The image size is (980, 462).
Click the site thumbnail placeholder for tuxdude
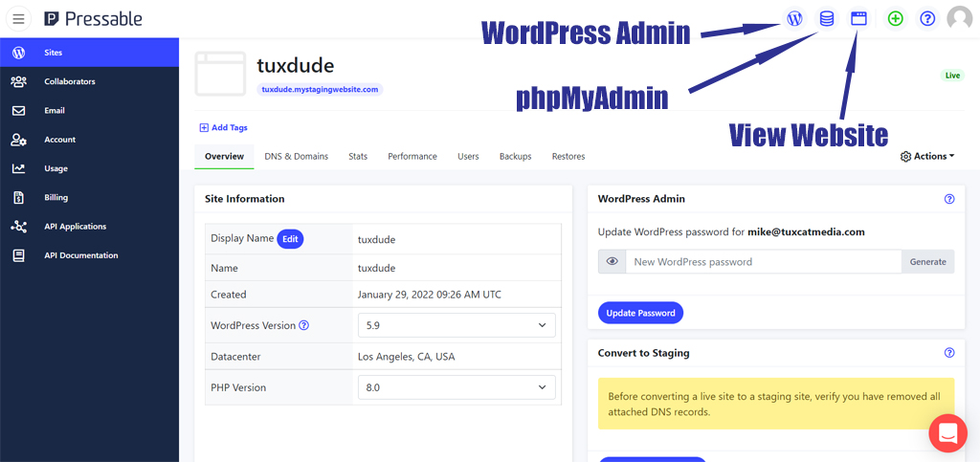[x=220, y=74]
